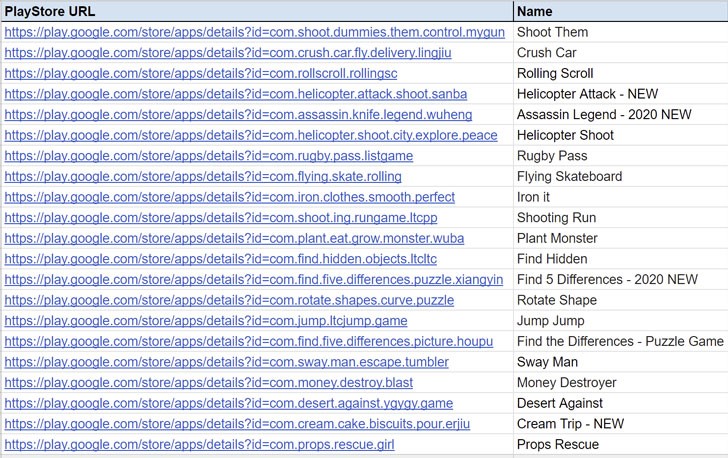Open the rotate.shapes.curve.puzzle link

coord(229,300)
